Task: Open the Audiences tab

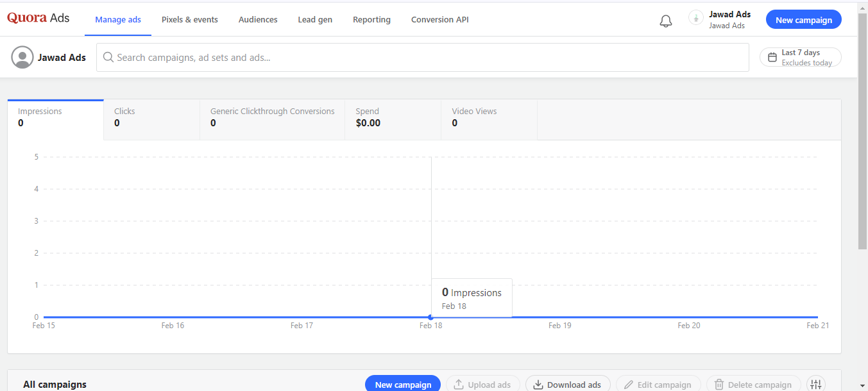Action: (258, 20)
